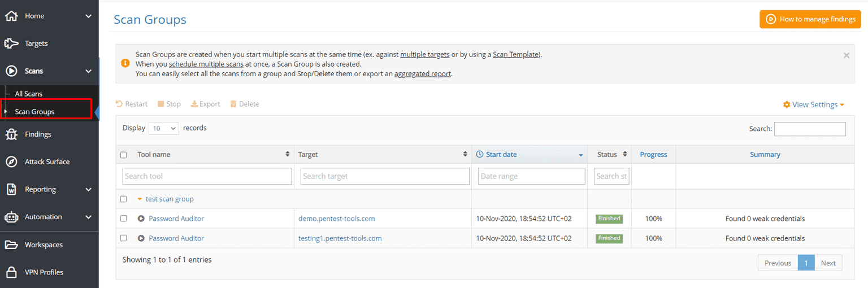Tick the select-all checkbox in table header
868x288 pixels.
124,155
